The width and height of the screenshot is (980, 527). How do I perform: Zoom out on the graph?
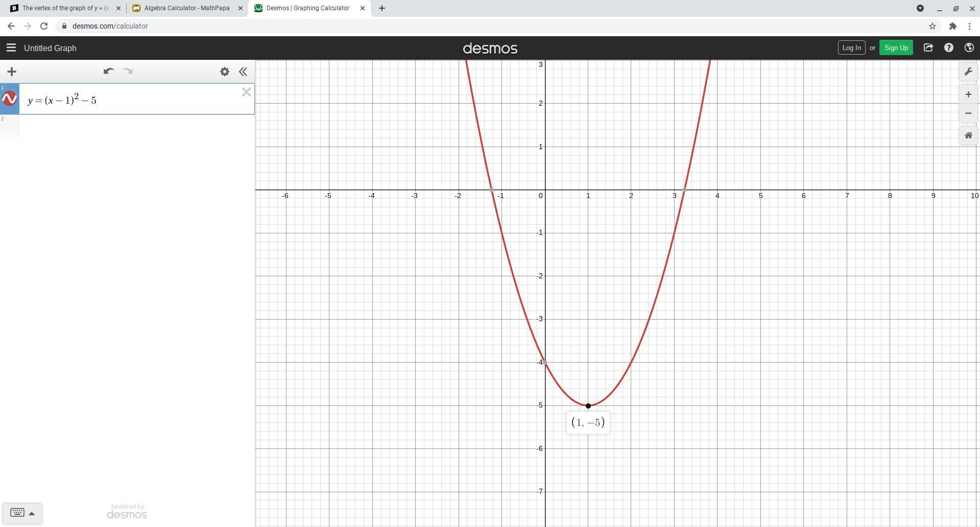pyautogui.click(x=968, y=113)
